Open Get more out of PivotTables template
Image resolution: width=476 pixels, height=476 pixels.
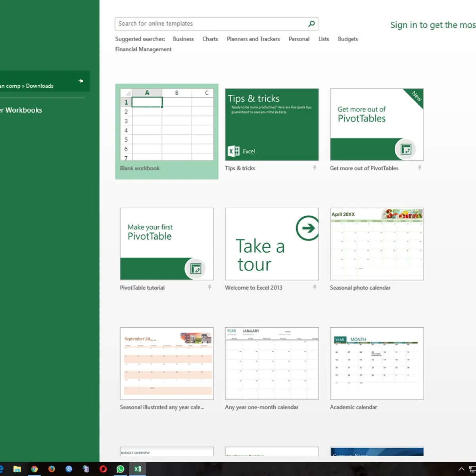pos(377,125)
